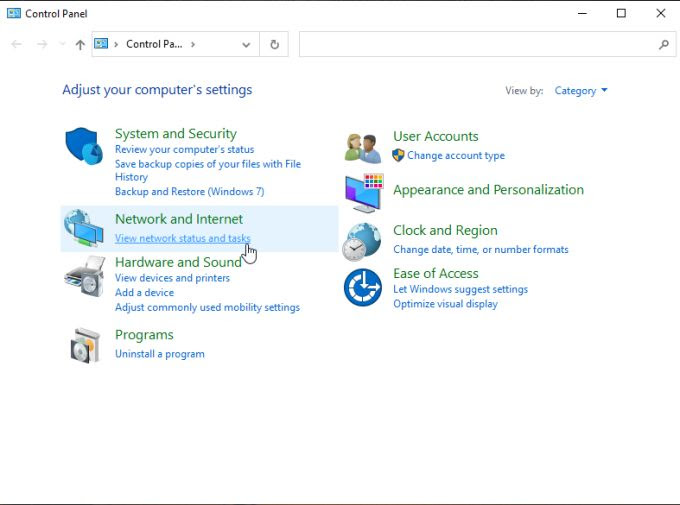Click the Ease of Access icon
The height and width of the screenshot is (505, 680).
point(362,287)
